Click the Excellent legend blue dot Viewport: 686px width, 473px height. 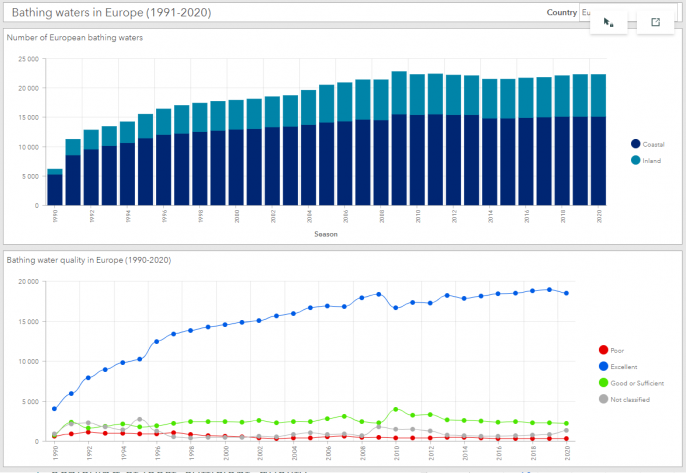(x=602, y=366)
